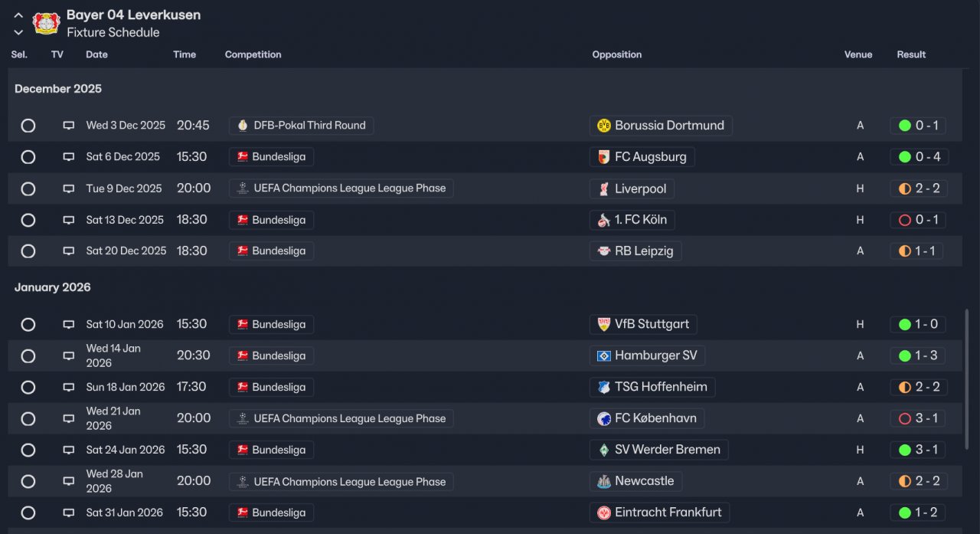Select the Wed 3 Dec 2025 fixture radio button
This screenshot has height=534, width=980.
point(28,126)
